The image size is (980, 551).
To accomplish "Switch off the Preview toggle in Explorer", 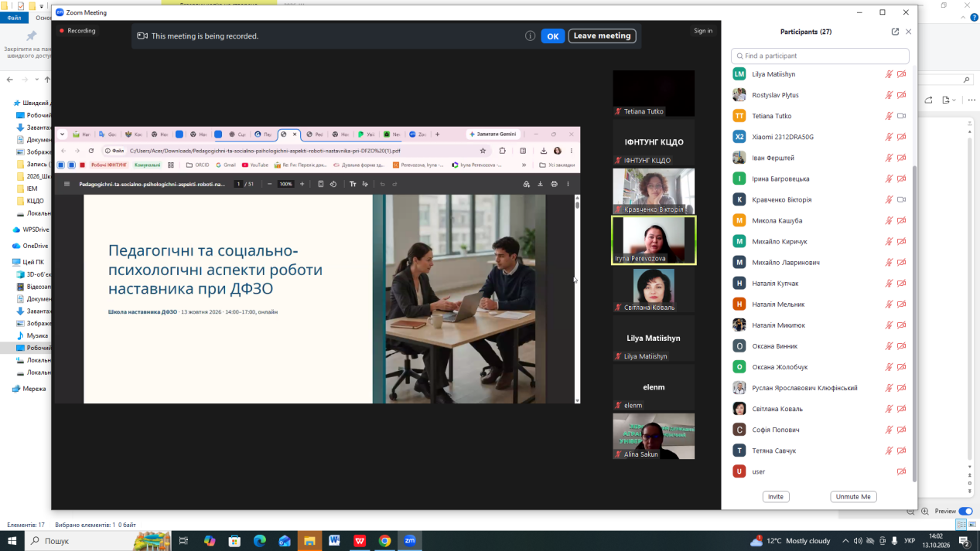I will (965, 511).
